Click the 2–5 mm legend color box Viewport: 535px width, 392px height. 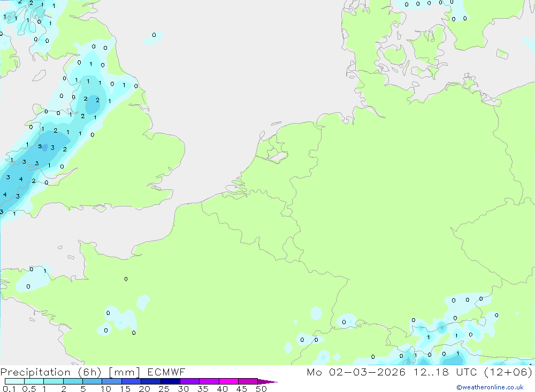(x=73, y=381)
